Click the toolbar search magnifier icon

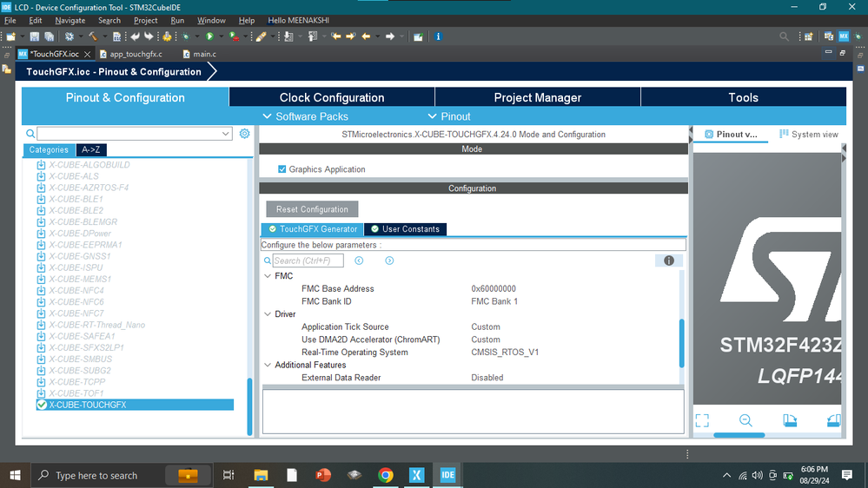pos(784,36)
